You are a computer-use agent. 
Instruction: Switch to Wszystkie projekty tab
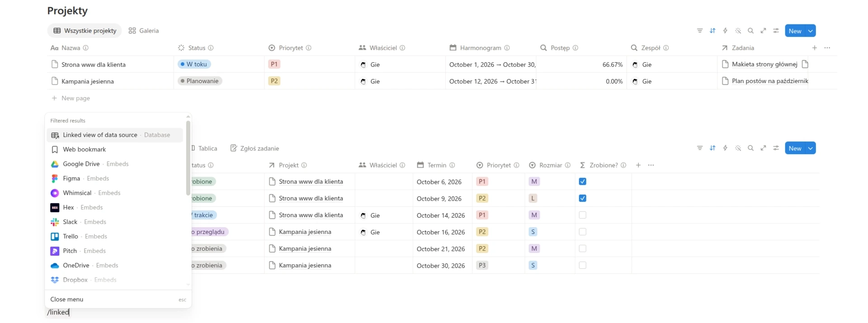[x=85, y=31]
